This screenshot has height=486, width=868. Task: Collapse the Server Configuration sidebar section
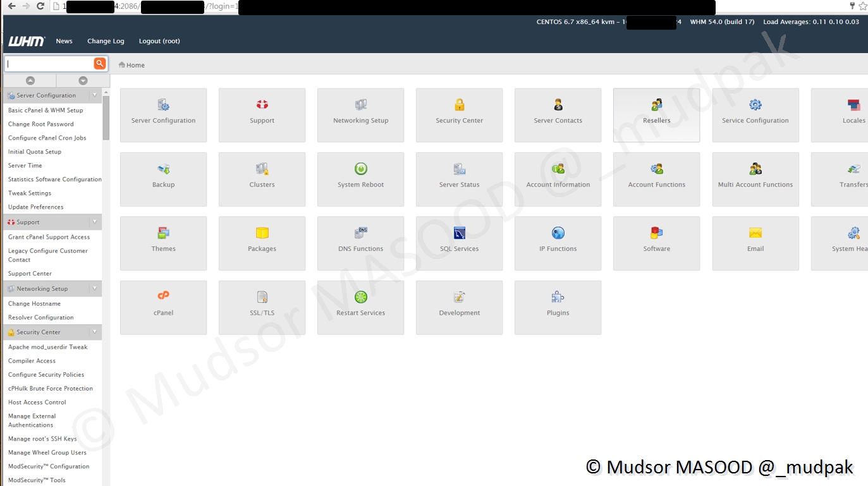click(x=95, y=95)
